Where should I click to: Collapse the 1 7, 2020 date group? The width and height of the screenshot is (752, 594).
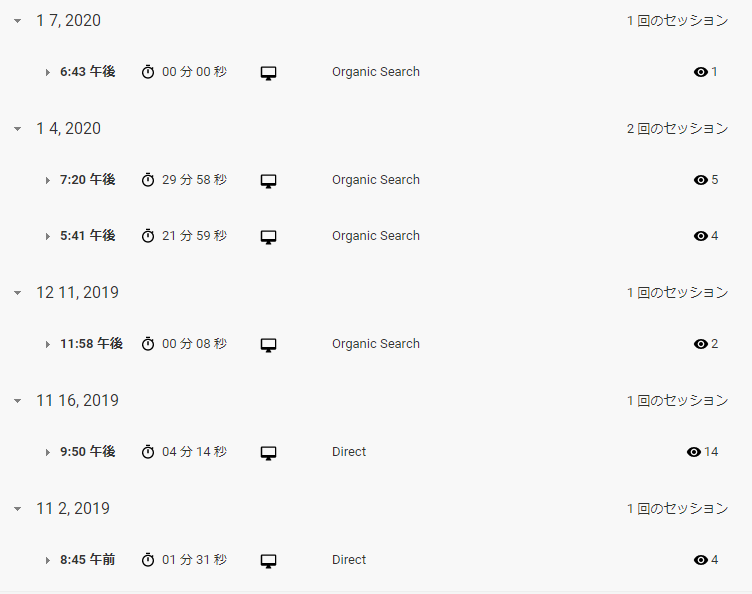(x=18, y=21)
